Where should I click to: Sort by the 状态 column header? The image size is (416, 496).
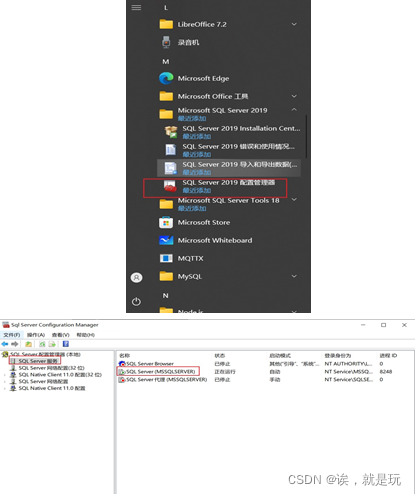(x=220, y=356)
